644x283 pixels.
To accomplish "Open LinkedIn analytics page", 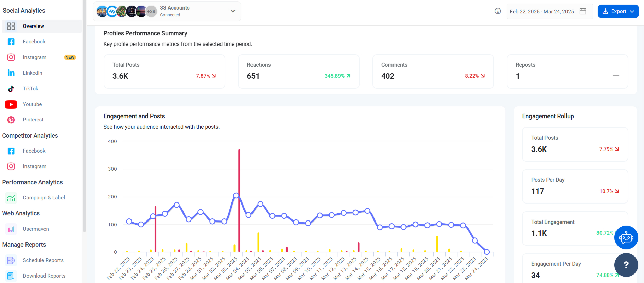I will pyautogui.click(x=33, y=73).
